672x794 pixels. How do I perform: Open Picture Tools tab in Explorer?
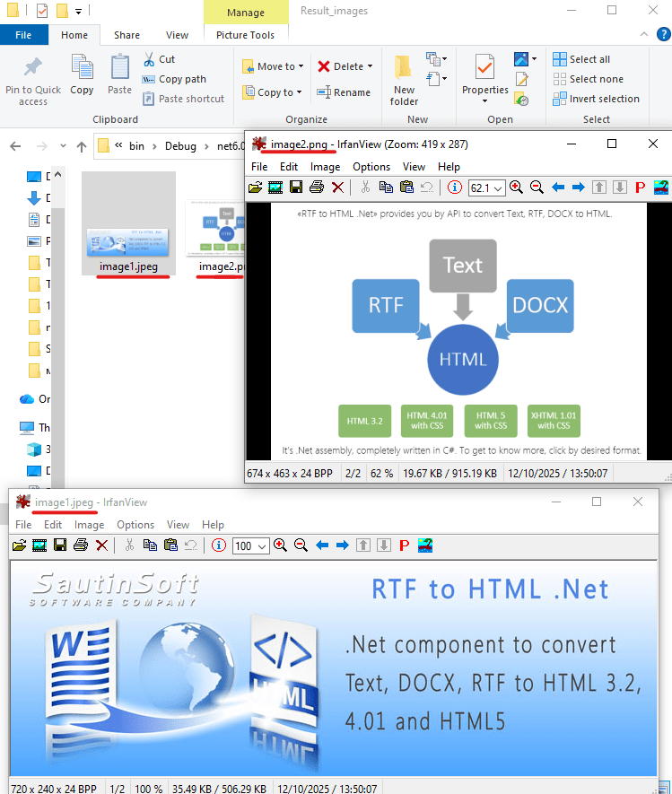point(245,35)
